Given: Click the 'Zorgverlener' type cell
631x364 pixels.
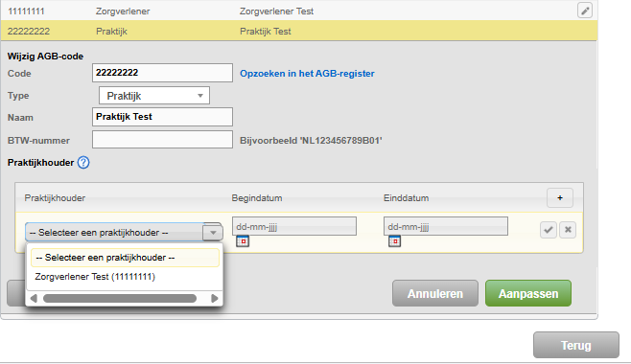Looking at the screenshot, I should [x=123, y=11].
